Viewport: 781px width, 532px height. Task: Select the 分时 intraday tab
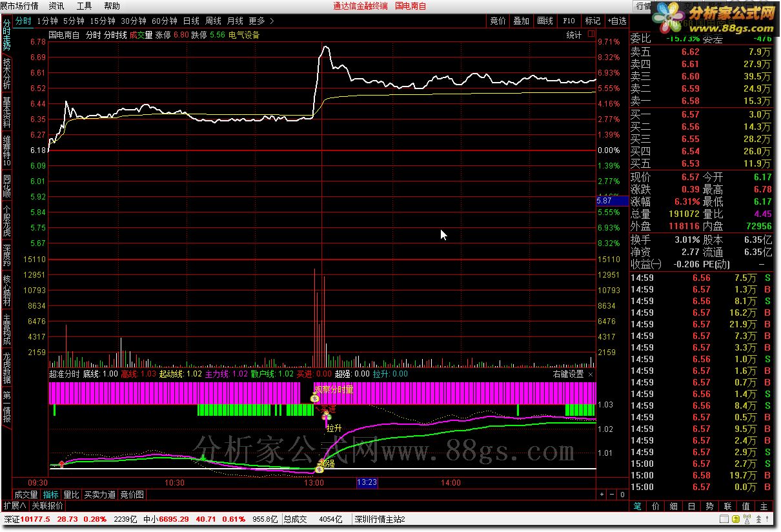coord(23,21)
